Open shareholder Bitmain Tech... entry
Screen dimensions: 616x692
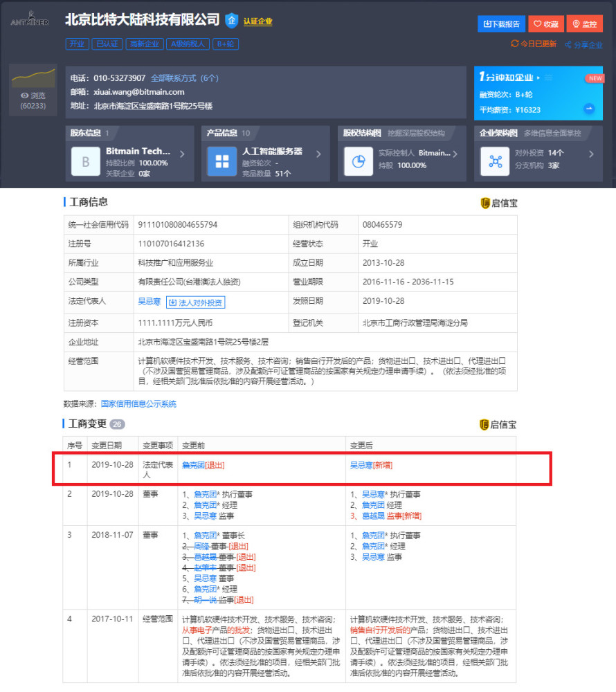point(138,151)
